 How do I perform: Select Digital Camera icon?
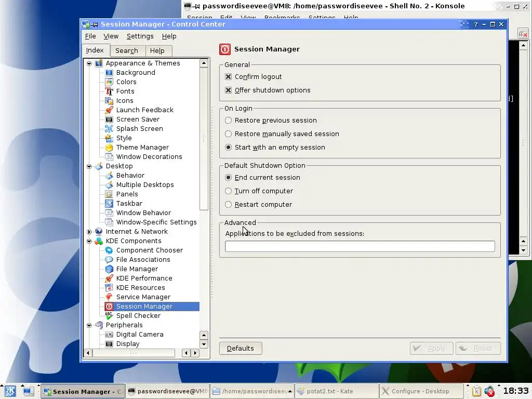[x=109, y=335]
